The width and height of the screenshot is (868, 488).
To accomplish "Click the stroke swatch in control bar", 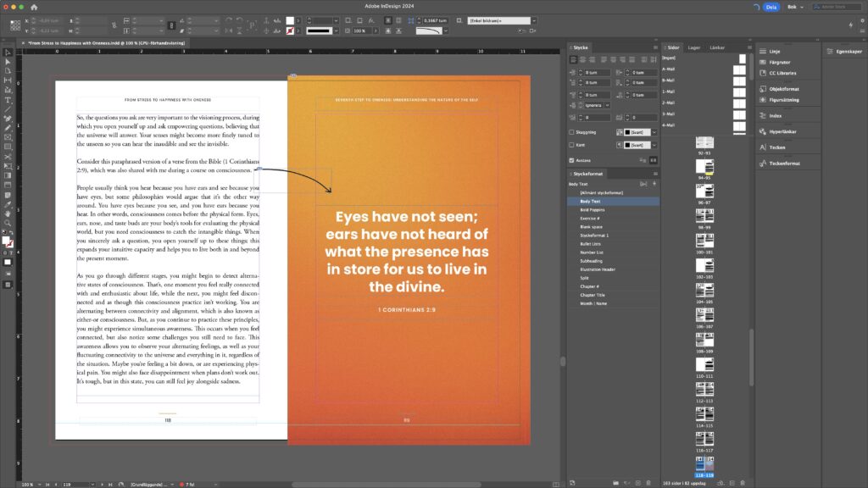I will coord(290,31).
